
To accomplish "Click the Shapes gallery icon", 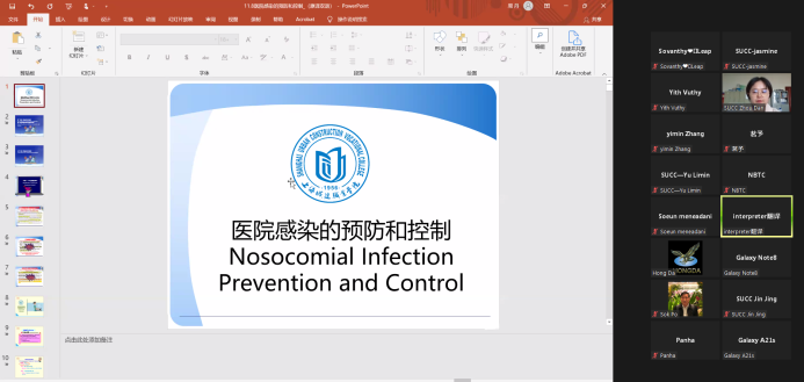I will coord(439,37).
